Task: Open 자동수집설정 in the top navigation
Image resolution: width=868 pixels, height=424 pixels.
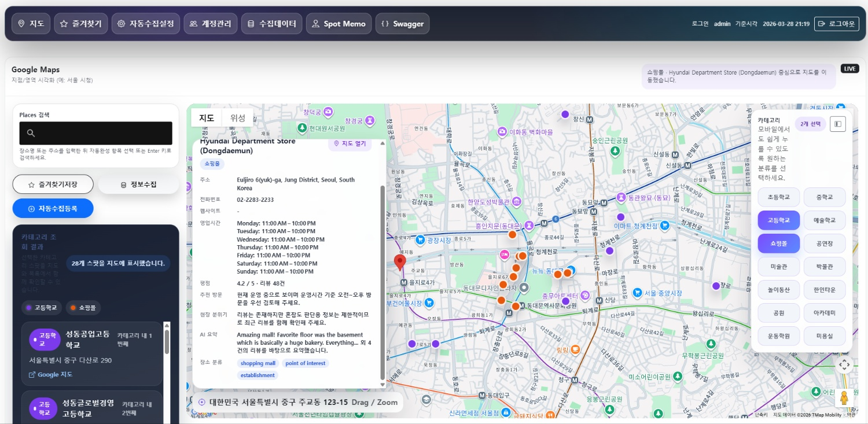Action: 146,24
